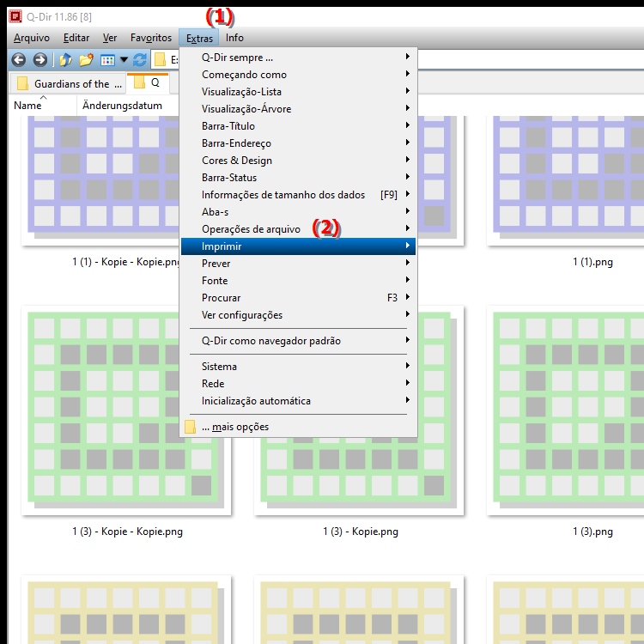Open the Fonte submenu
Viewport: 644px width, 644px height.
(x=298, y=281)
